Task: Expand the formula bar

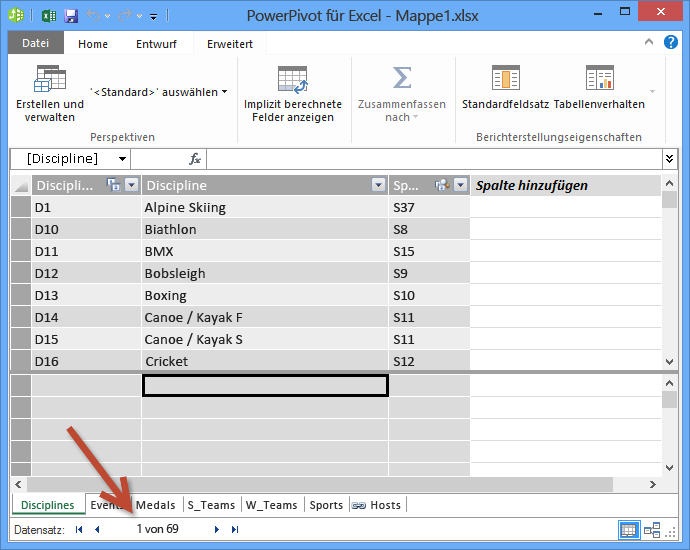Action: click(x=669, y=159)
